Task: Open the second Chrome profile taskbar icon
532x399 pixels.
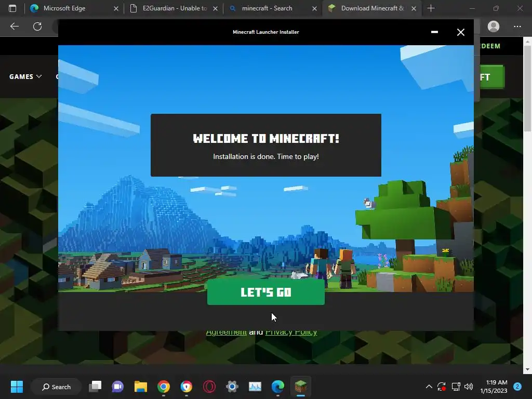Action: tap(187, 387)
